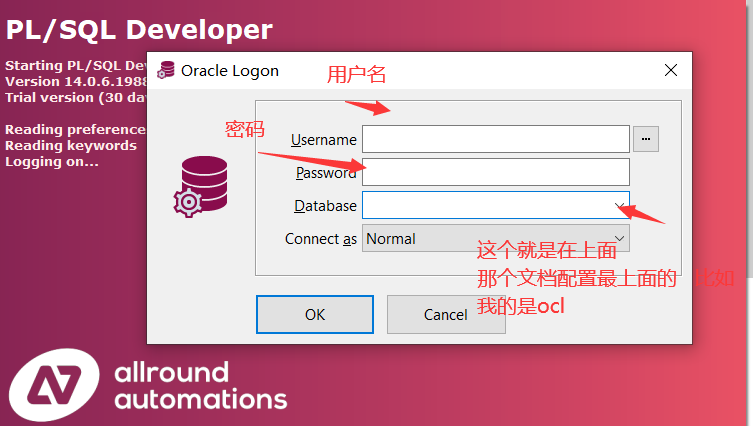Click the Oracle Logon title bar icon

pos(166,70)
